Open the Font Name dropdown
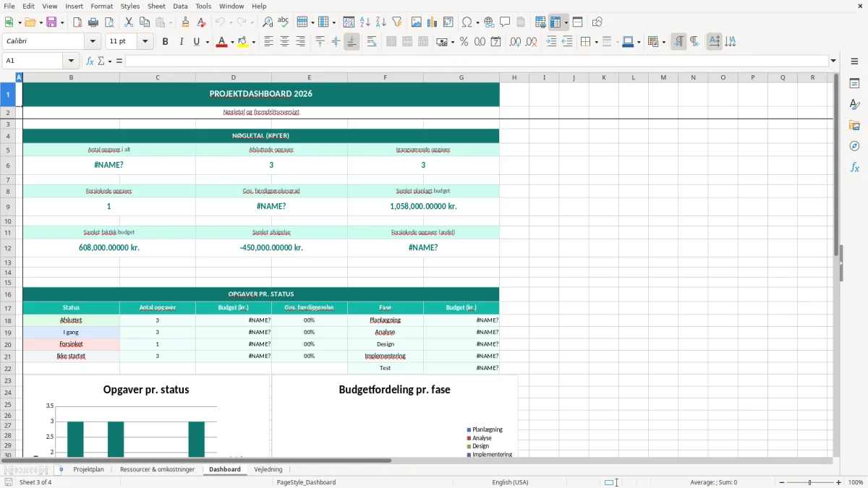This screenshot has height=488, width=868. [x=92, y=42]
